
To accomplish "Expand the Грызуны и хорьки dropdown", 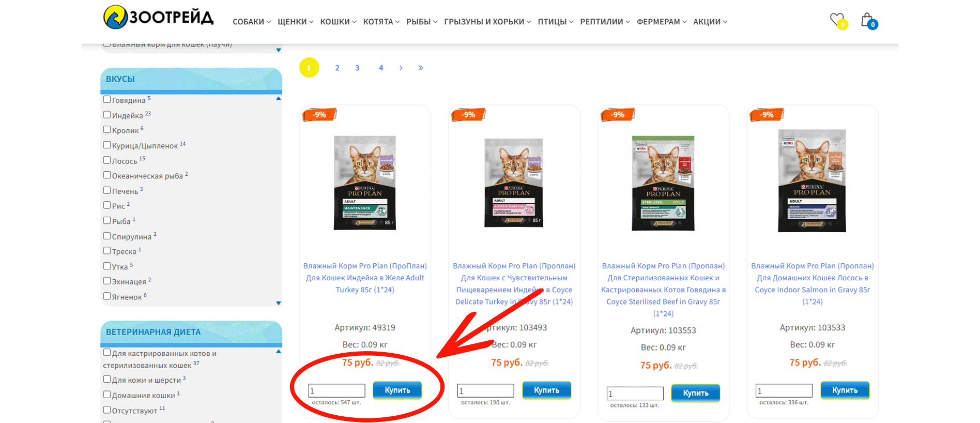I will point(487,22).
